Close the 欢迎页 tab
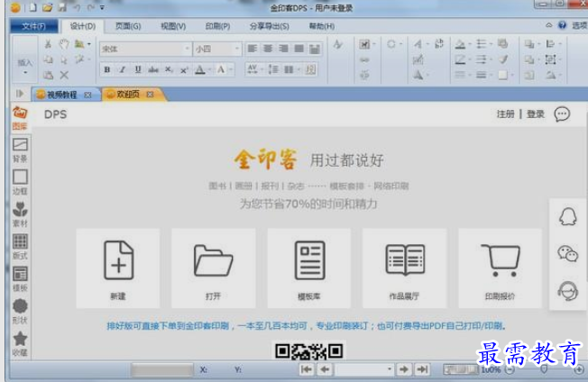 tap(150, 95)
